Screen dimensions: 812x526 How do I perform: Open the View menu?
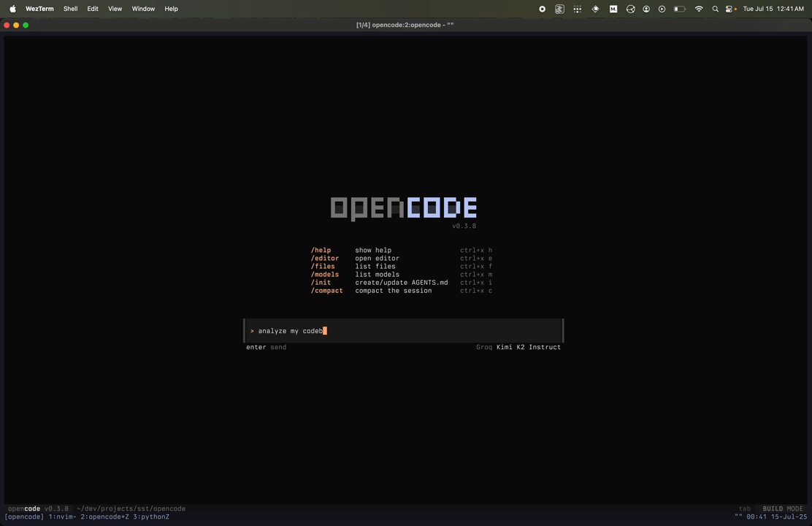(x=115, y=9)
